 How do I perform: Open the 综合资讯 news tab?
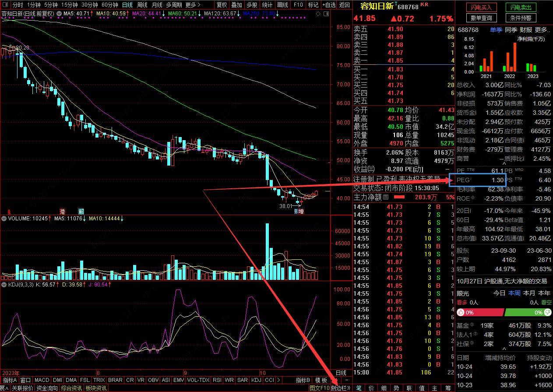[x=71, y=388]
